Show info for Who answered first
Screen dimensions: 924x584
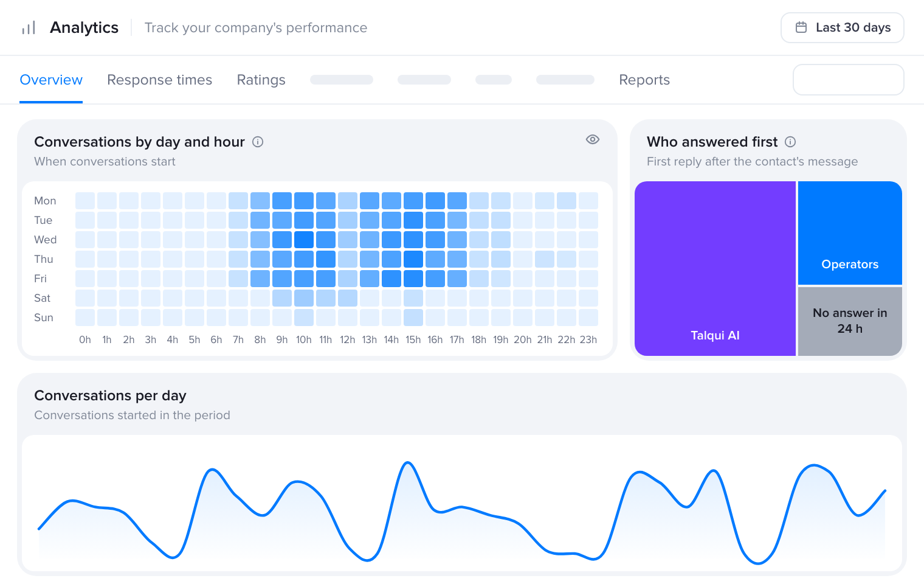pos(790,142)
